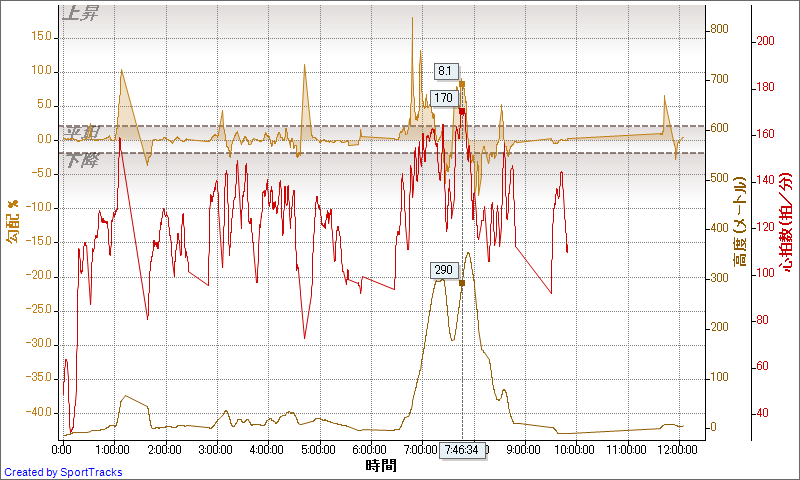Click the brown elevation cursor marker
The height and width of the screenshot is (480, 800).
(x=462, y=283)
